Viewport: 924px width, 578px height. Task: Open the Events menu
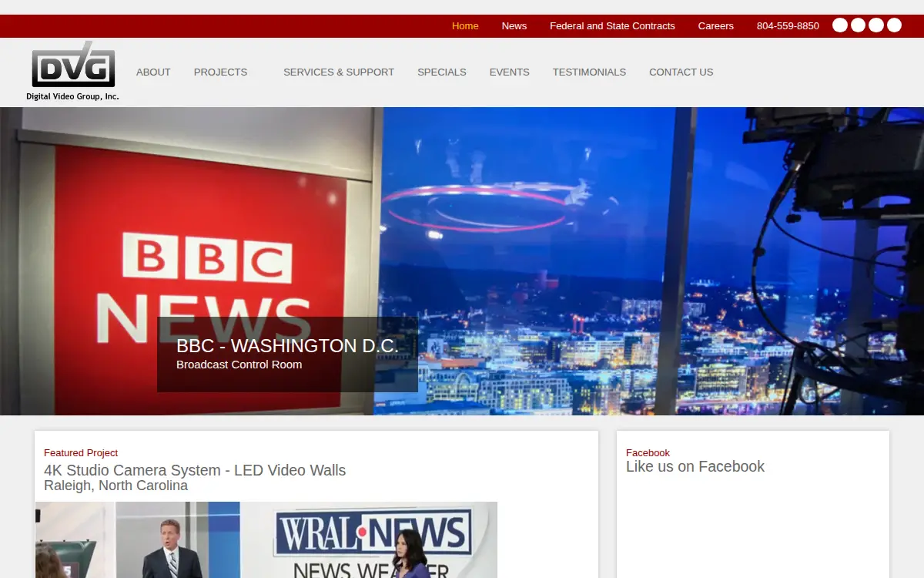click(510, 72)
